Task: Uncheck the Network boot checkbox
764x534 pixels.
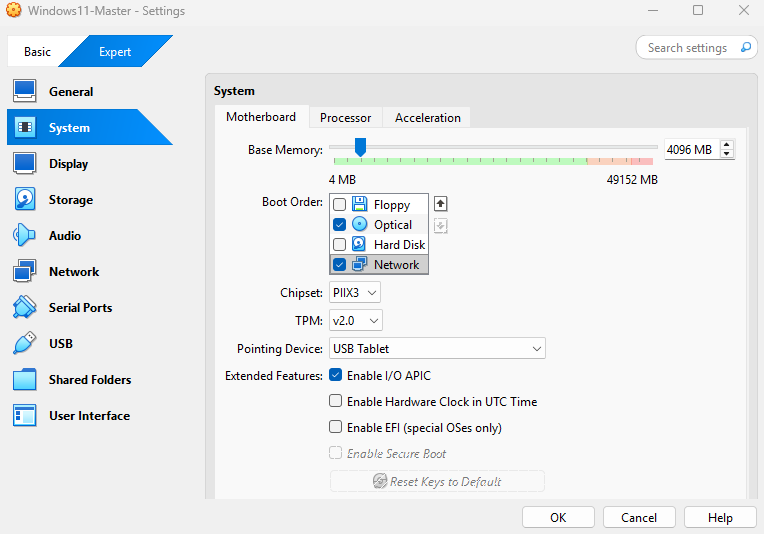Action: (340, 264)
